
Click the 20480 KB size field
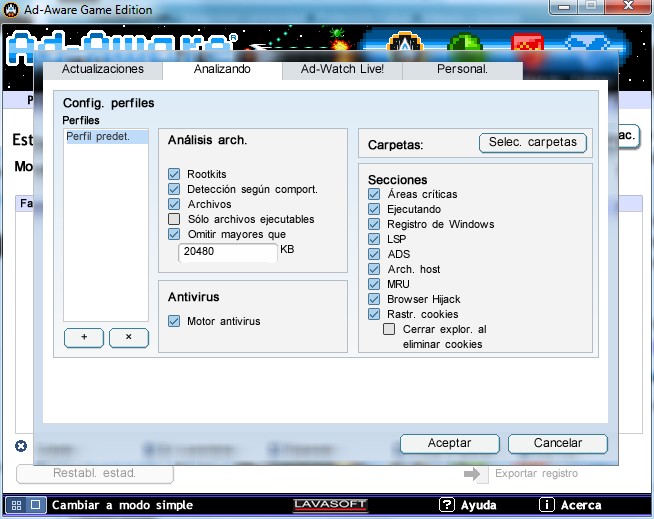pos(228,252)
